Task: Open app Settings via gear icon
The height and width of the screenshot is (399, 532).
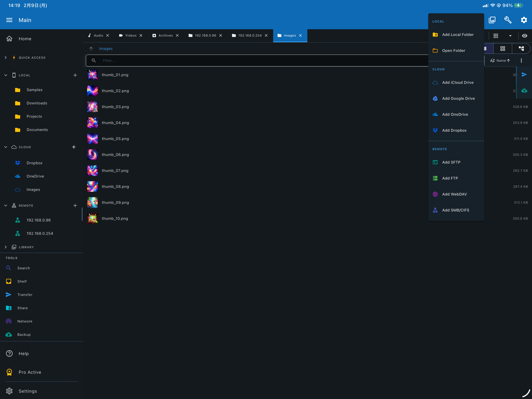Action: (523, 20)
